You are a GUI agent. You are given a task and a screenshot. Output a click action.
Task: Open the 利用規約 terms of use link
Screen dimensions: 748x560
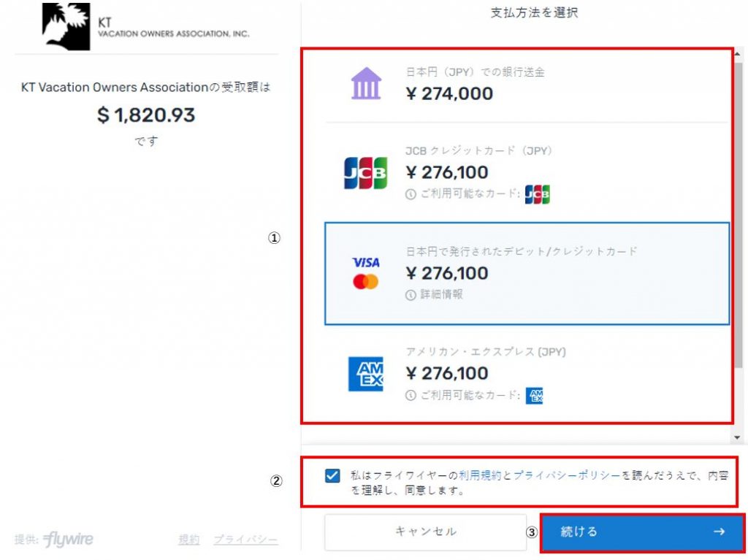click(480, 475)
